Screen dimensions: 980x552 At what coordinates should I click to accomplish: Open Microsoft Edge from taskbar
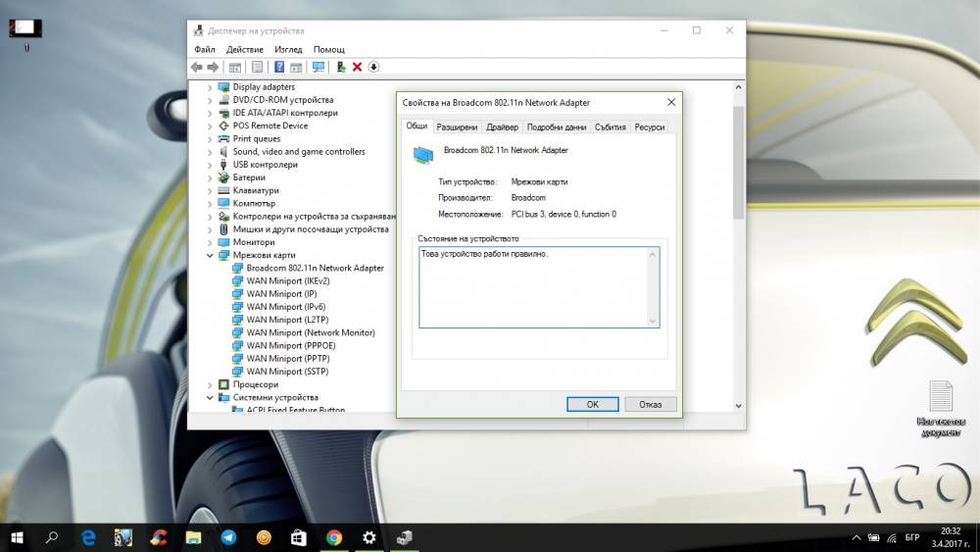[x=88, y=537]
